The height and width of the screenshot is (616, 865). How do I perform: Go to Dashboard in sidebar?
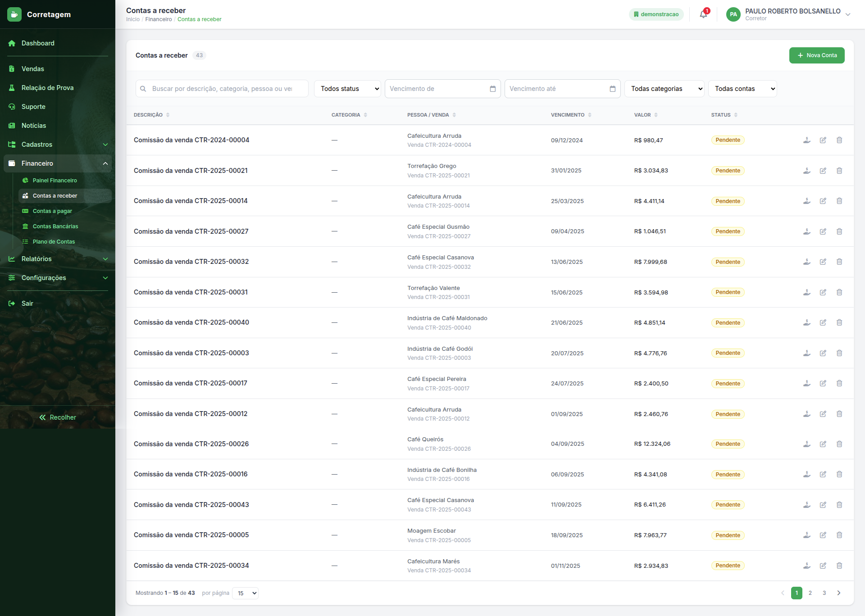58,43
